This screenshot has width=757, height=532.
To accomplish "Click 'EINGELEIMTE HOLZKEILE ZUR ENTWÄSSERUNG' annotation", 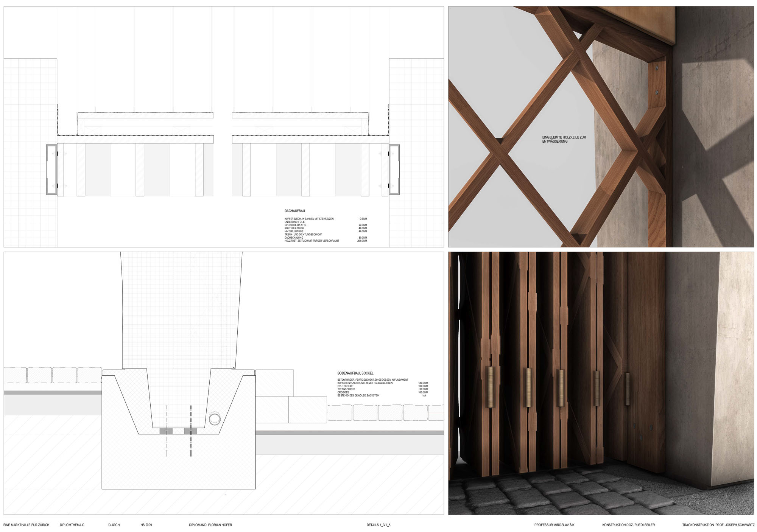I will click(564, 139).
